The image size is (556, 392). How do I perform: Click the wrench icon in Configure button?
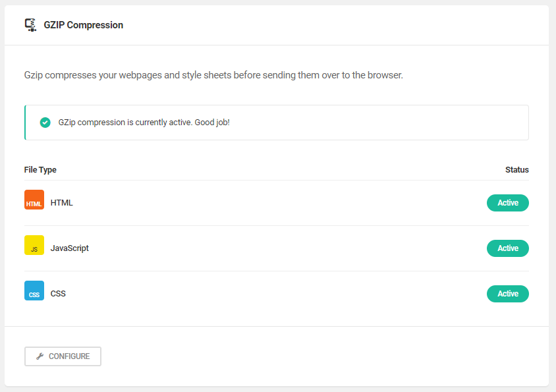point(40,356)
